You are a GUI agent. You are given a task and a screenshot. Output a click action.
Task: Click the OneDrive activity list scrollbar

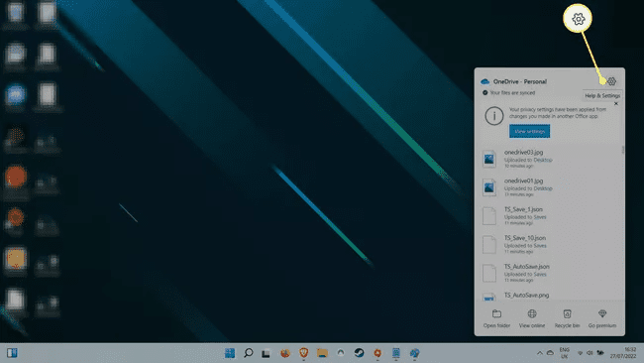coord(622,150)
